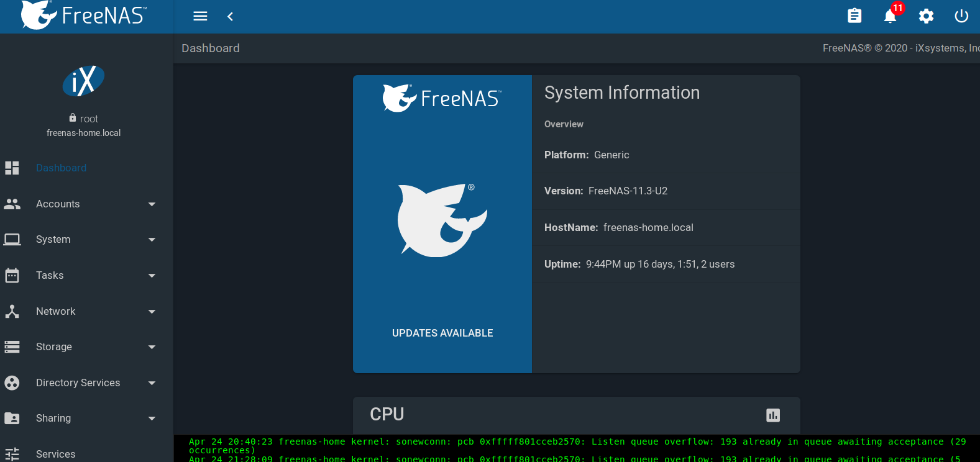Click the System Information heading
Viewport: 980px width, 462px height.
click(x=622, y=93)
